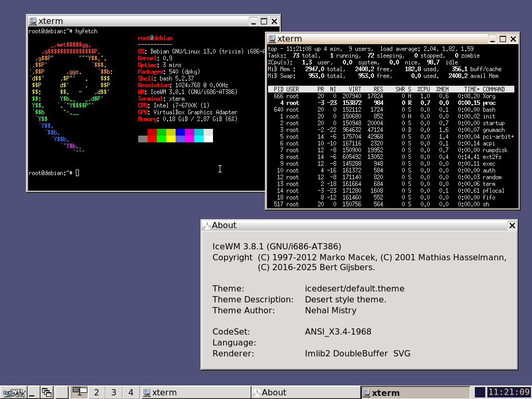The image size is (532, 399).
Task: Click the periwinkle light-blue swatch in hyfetch
Action: point(180,139)
